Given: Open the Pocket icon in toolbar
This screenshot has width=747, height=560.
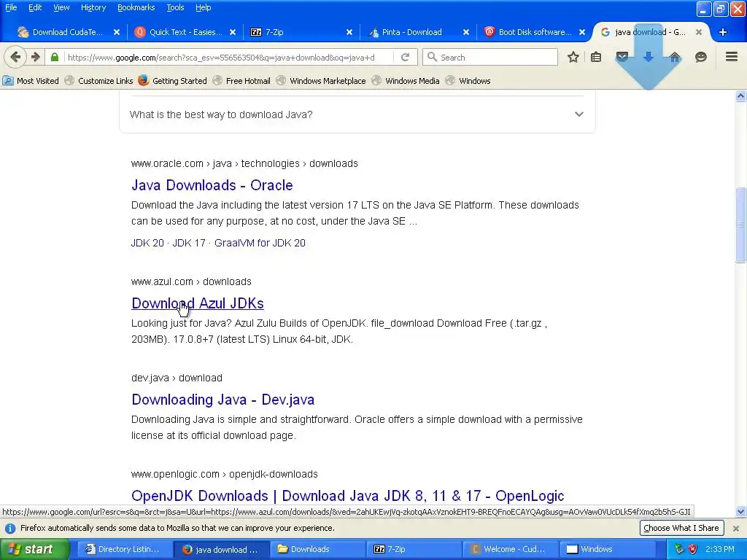Looking at the screenshot, I should coord(622,57).
